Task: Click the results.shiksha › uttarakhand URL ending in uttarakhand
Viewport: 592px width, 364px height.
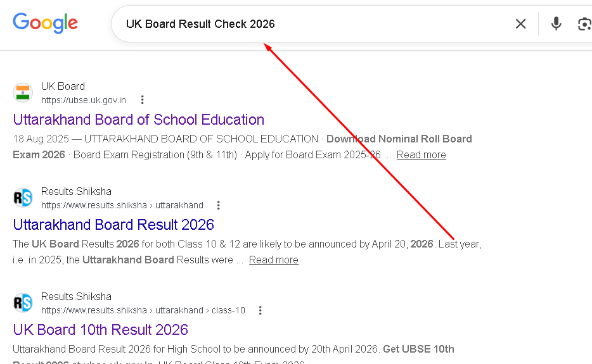Action: 122,205
